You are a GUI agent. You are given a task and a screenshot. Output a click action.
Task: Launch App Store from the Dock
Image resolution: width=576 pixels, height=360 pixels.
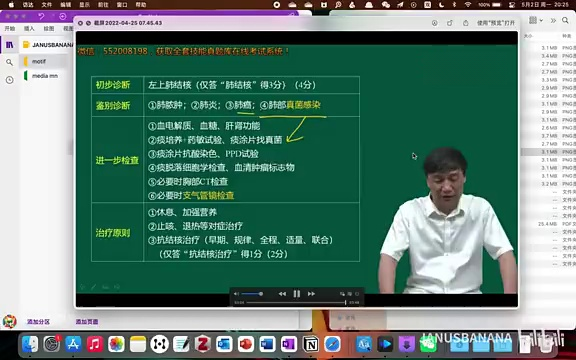click(73, 344)
